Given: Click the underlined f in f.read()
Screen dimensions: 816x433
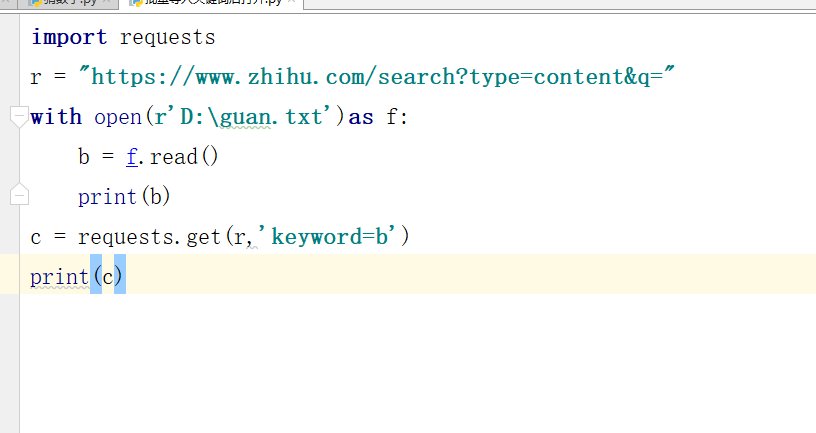Looking at the screenshot, I should [x=131, y=157].
